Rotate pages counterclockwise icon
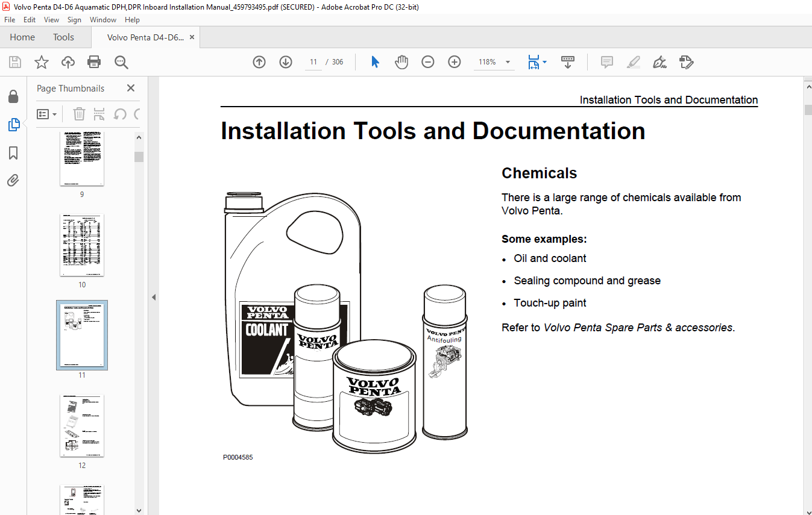 [x=120, y=114]
